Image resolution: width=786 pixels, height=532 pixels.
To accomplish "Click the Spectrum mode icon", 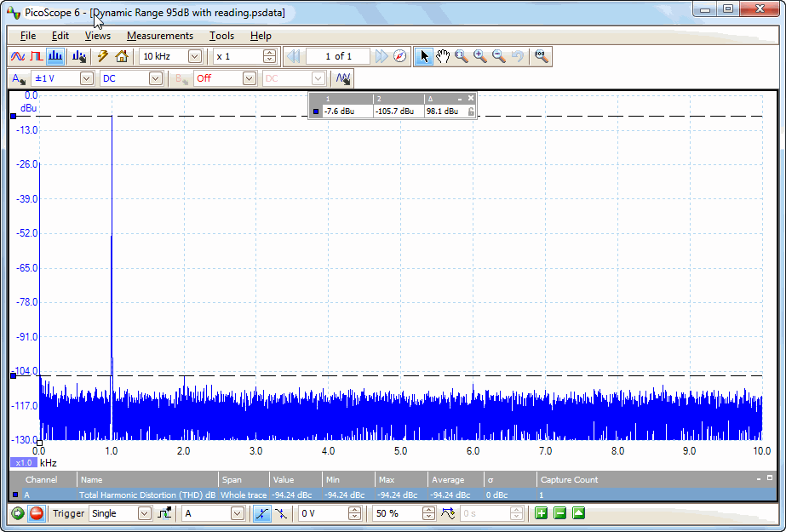I will [x=55, y=56].
